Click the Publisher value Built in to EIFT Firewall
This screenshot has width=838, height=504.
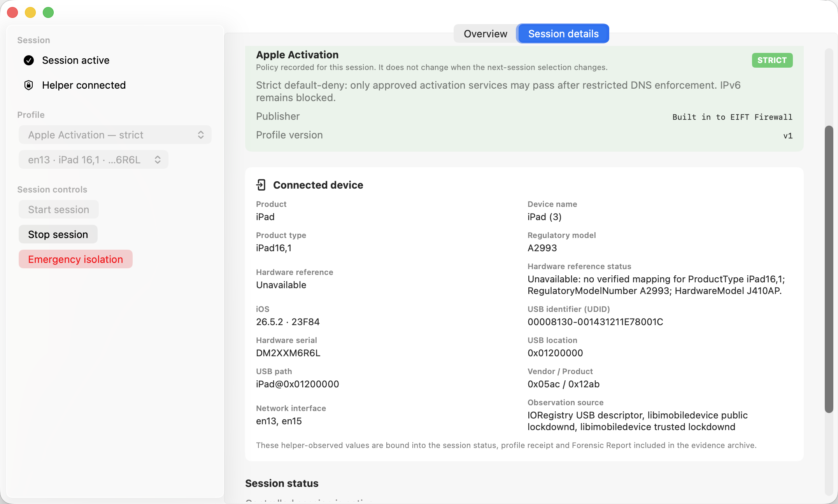(732, 117)
